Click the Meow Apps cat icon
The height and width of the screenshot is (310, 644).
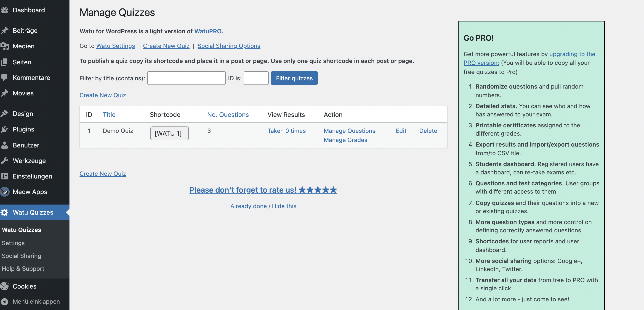point(5,192)
